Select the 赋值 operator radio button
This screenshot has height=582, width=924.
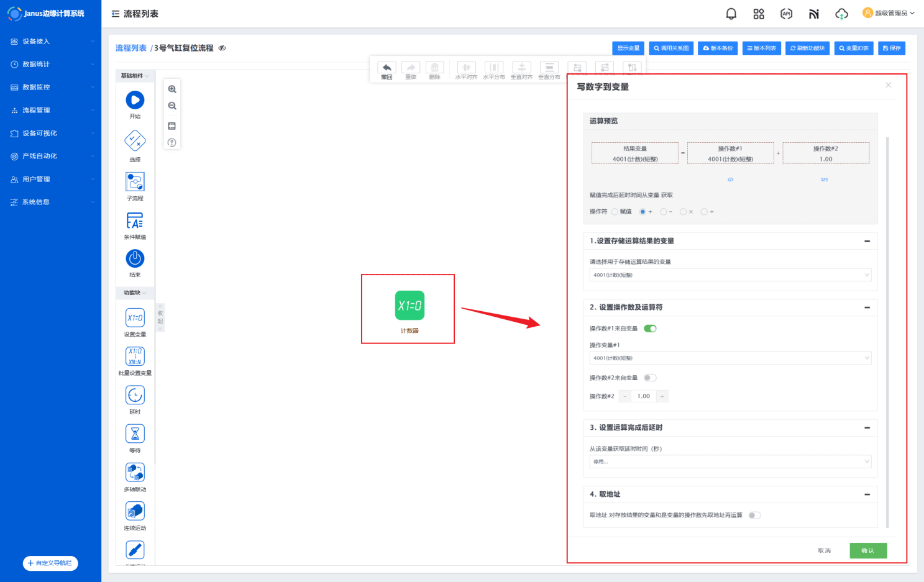(615, 212)
